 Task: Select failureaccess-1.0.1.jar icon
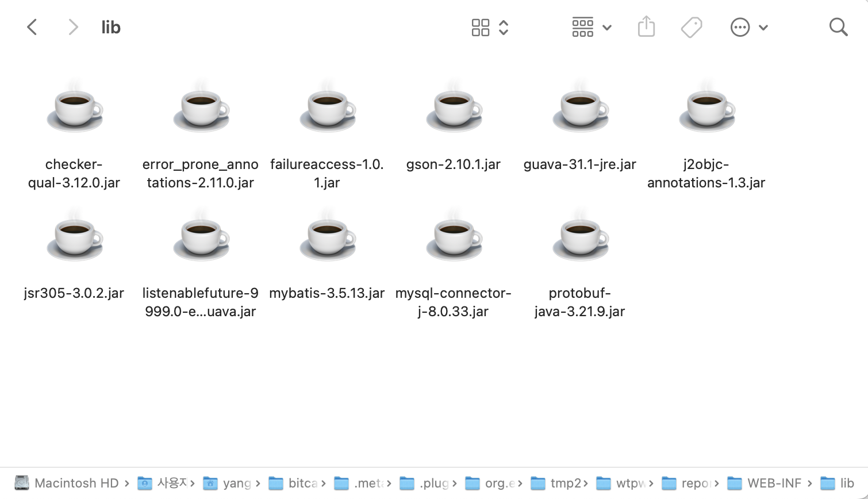[328, 108]
